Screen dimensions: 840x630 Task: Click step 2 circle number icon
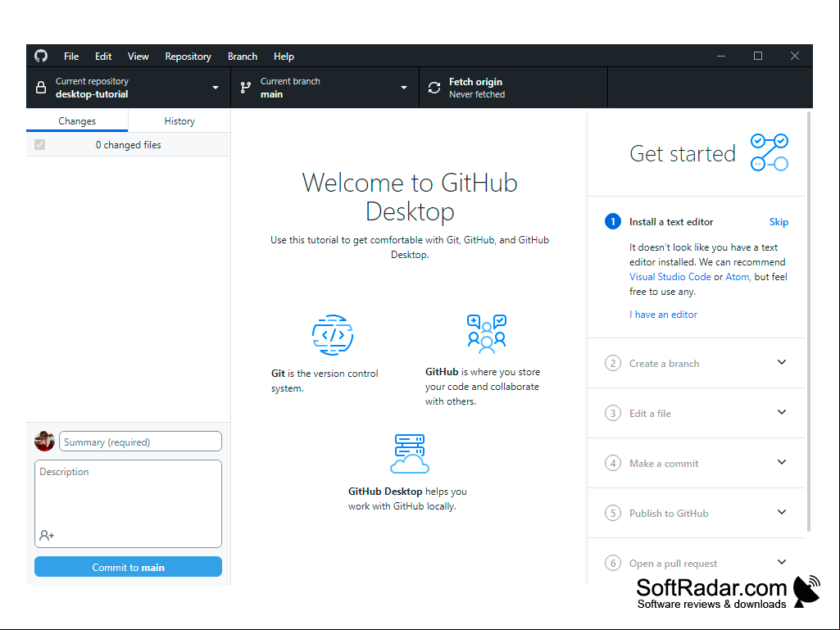[x=612, y=363]
